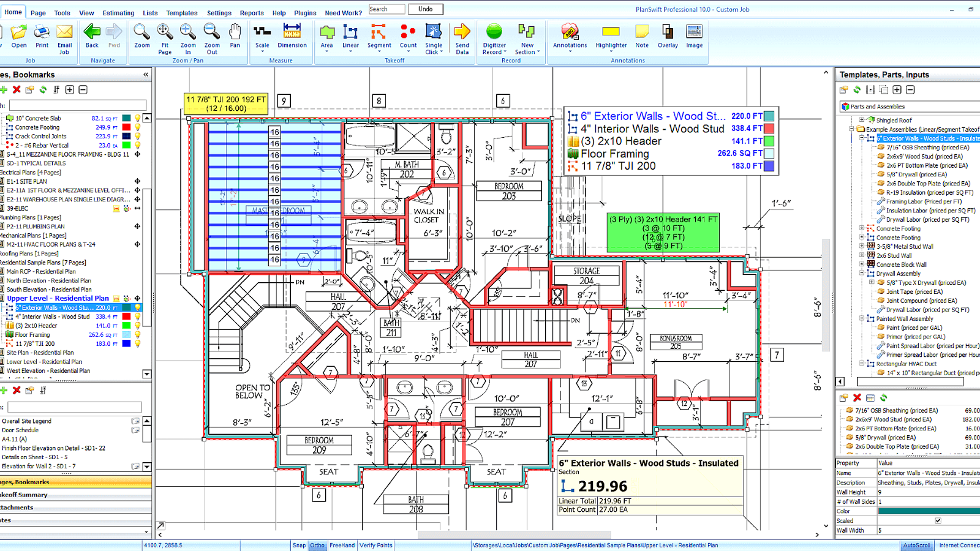The height and width of the screenshot is (551, 980).
Task: Open the Reports menu tab
Action: 252,13
